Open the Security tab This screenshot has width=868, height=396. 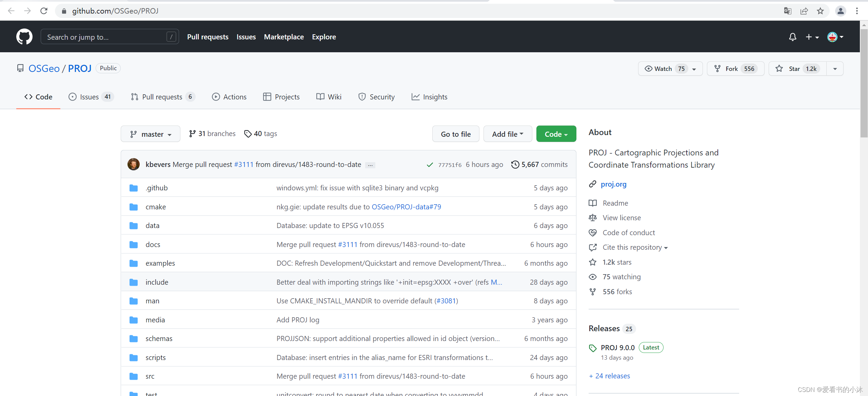click(376, 97)
